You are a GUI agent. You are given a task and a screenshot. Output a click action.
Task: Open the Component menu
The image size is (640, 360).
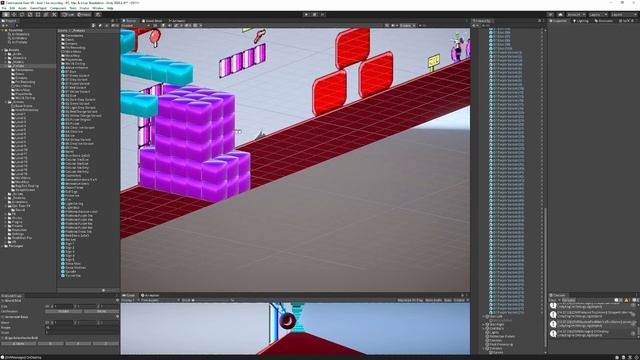[x=58, y=8]
